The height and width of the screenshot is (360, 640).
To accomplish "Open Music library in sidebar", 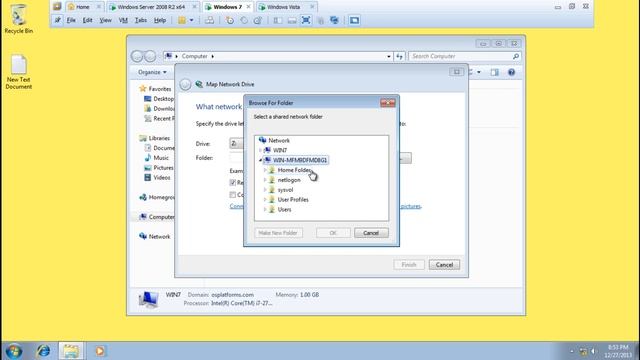I will point(156,158).
